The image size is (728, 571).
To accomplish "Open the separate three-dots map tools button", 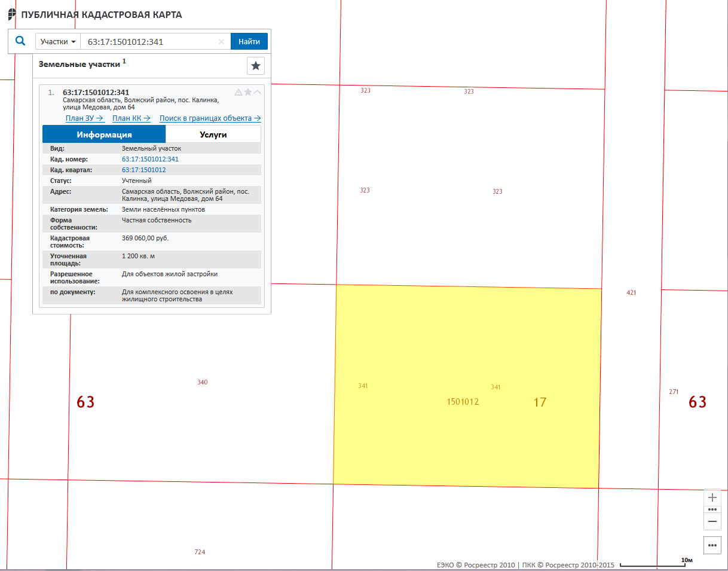I will tap(712, 545).
